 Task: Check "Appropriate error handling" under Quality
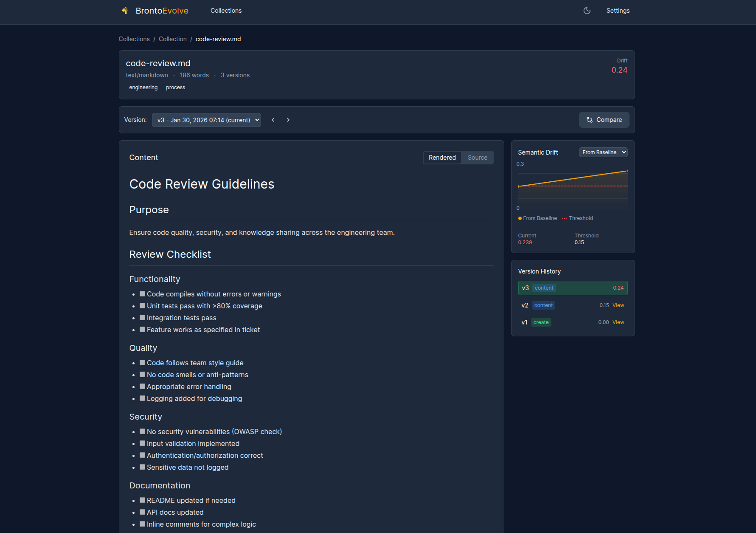[142, 386]
